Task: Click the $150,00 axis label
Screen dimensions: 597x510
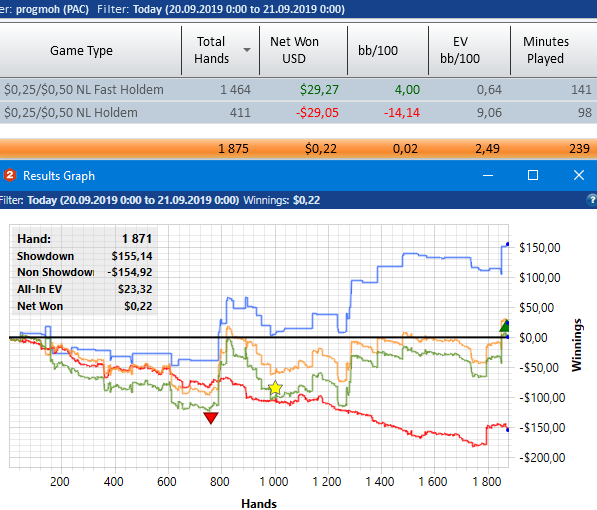Action: click(540, 248)
